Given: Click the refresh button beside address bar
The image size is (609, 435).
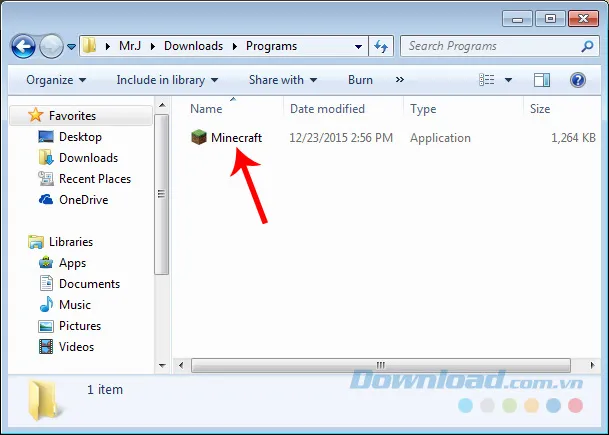Looking at the screenshot, I should [x=381, y=46].
